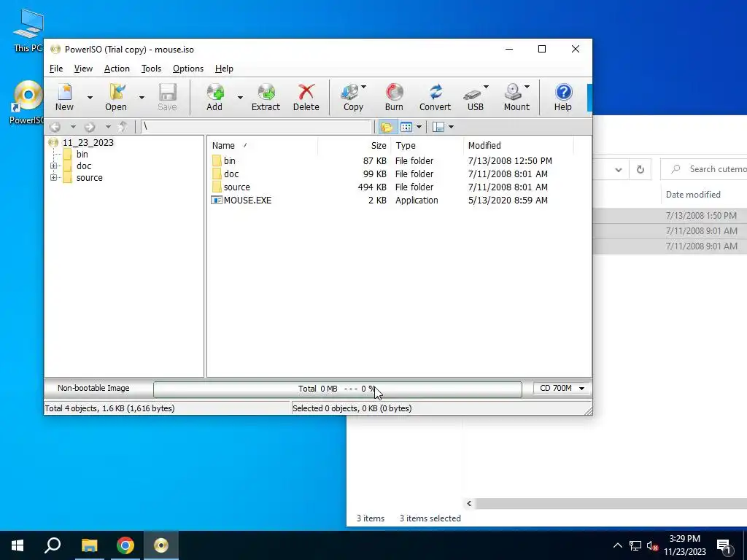Open the Back history dropdown arrow
Viewport: 747px width, 560px height.
[x=73, y=127]
